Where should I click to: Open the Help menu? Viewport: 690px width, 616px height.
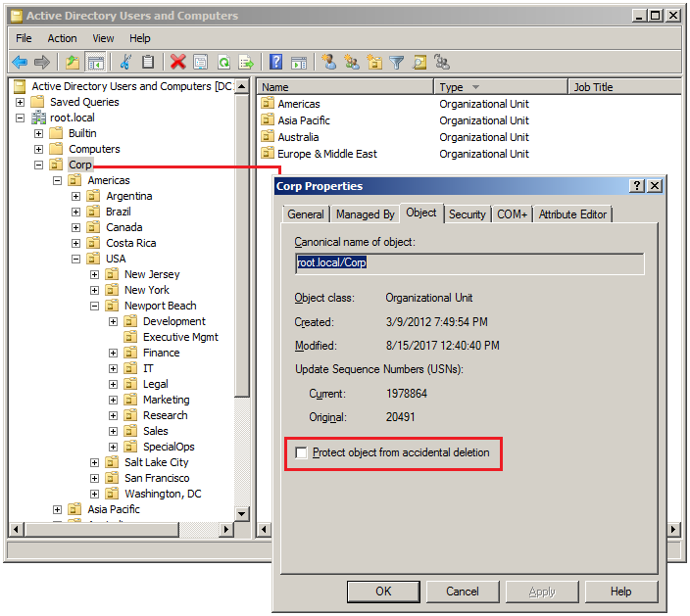(139, 39)
